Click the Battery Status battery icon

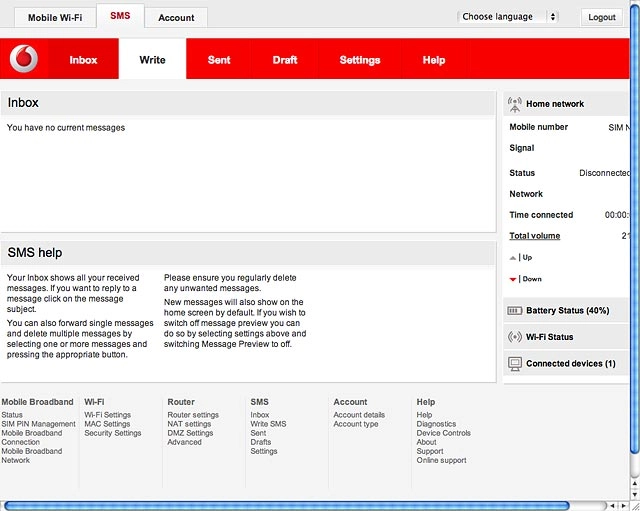514,311
